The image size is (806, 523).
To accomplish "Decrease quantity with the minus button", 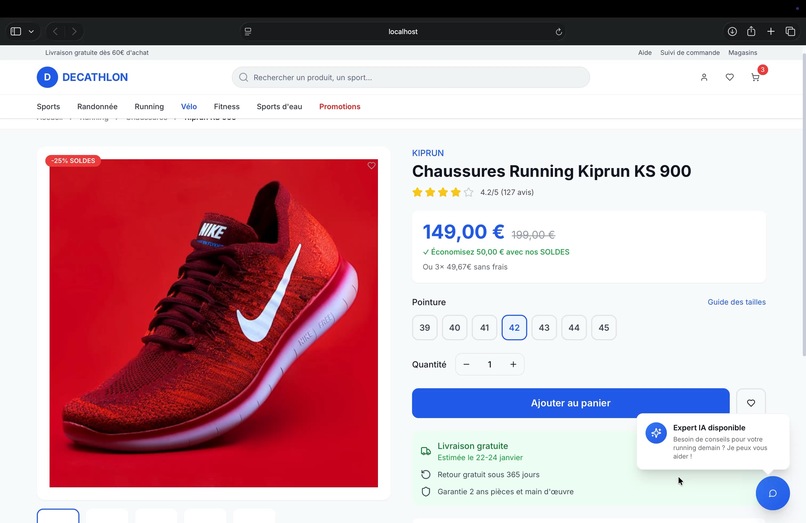I will tap(466, 364).
